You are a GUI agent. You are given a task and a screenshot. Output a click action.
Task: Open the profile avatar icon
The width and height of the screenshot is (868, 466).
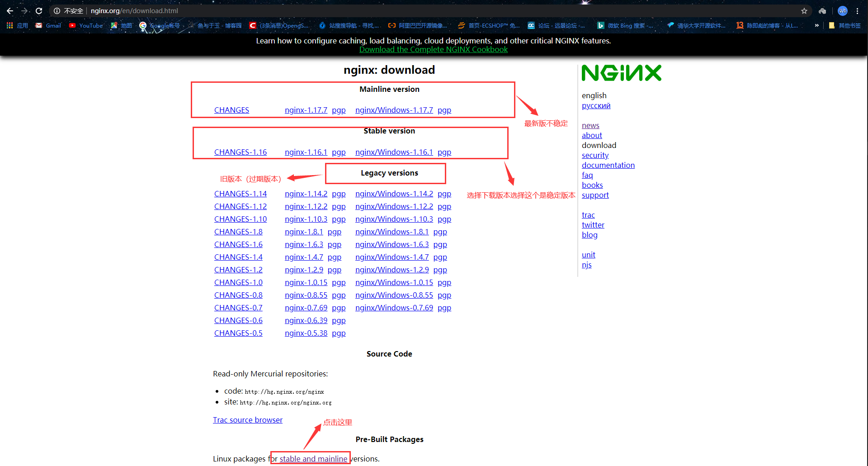843,11
